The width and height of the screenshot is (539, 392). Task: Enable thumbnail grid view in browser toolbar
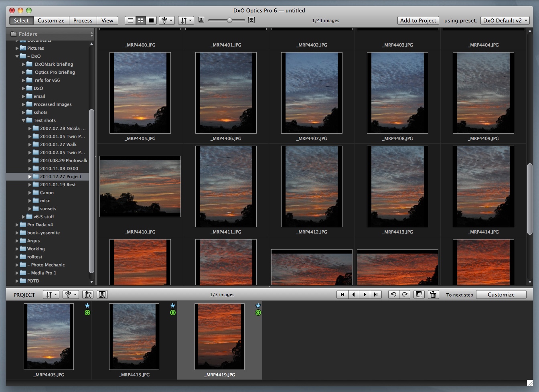[141, 20]
